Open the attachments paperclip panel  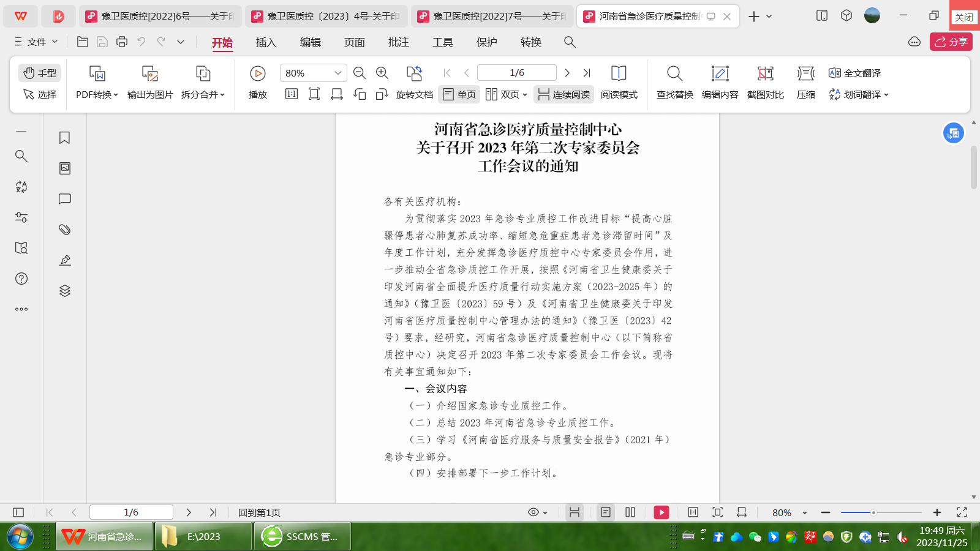pos(64,230)
